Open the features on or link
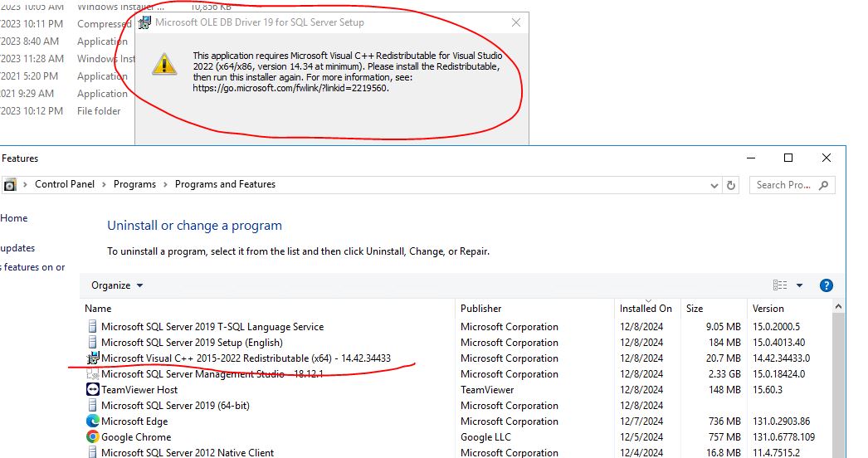This screenshot has height=458, width=868. [33, 267]
